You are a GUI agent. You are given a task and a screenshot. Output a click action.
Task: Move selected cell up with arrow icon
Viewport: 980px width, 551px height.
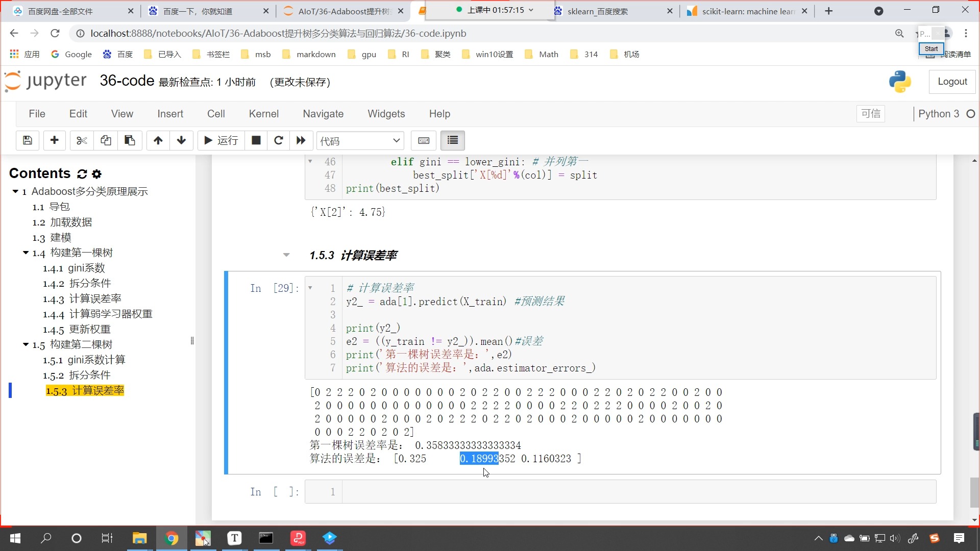coord(158,140)
